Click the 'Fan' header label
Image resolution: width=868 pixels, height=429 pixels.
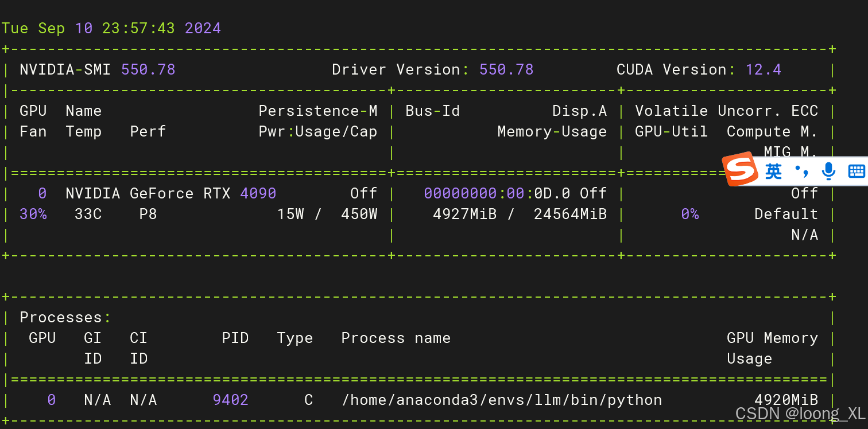point(33,131)
